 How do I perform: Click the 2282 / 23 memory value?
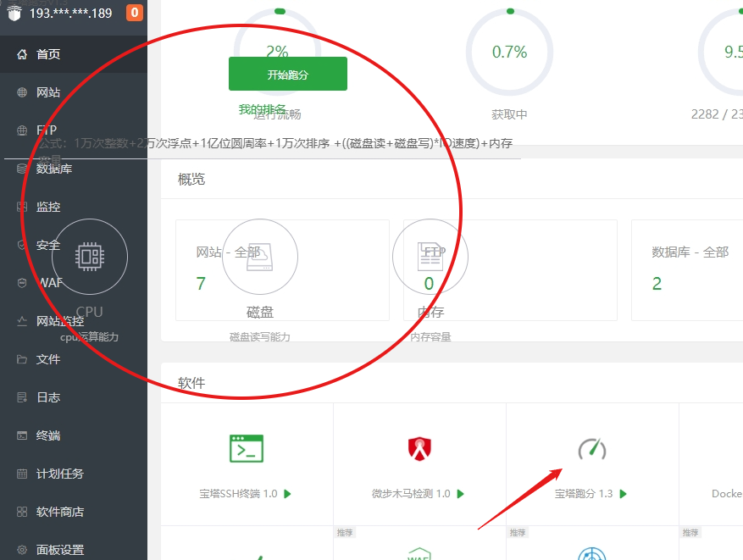[717, 114]
